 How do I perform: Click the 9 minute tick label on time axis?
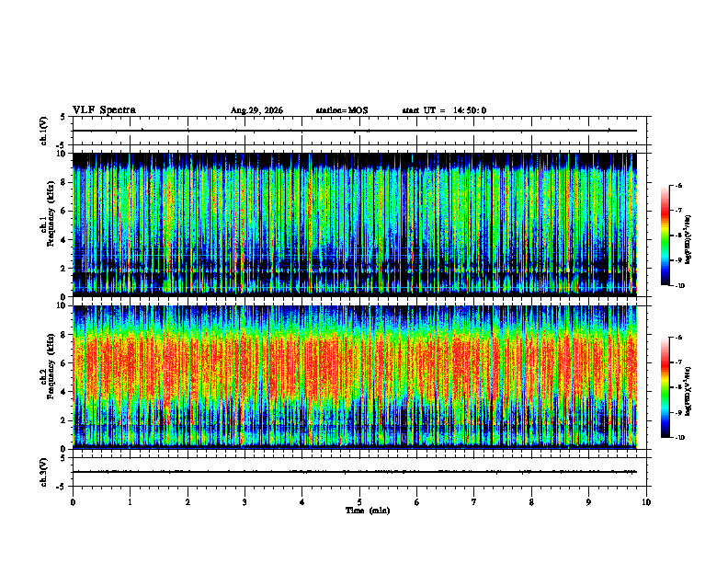(x=588, y=502)
